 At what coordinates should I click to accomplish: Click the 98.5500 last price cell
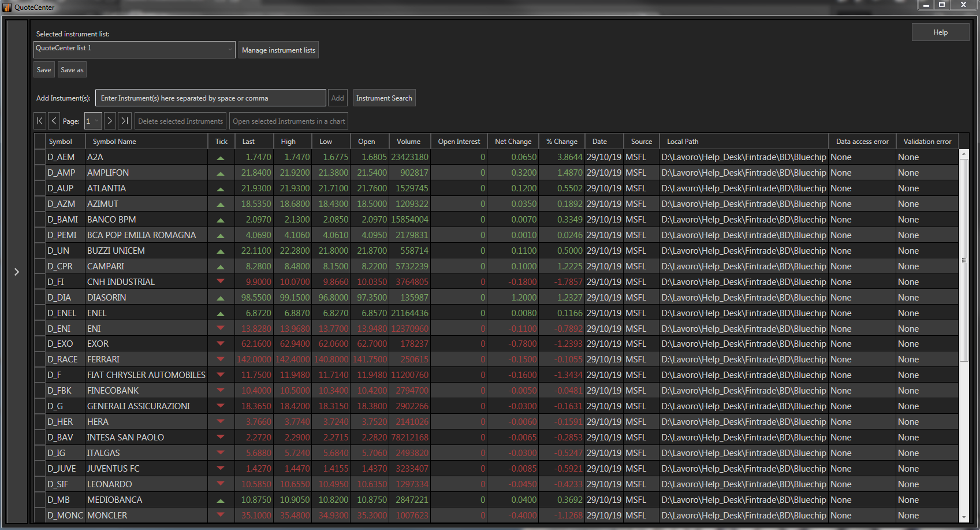coord(254,298)
